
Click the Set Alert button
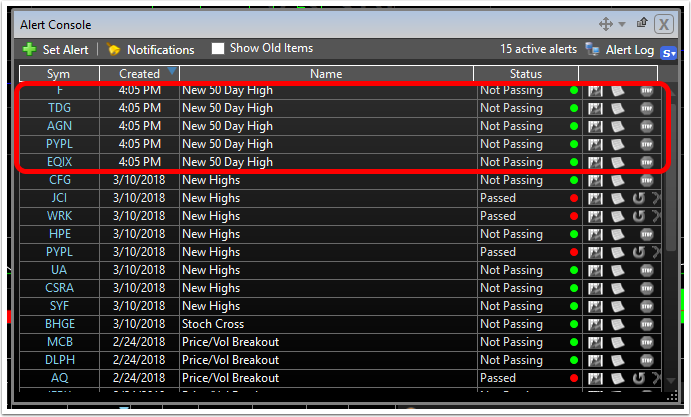[x=56, y=49]
